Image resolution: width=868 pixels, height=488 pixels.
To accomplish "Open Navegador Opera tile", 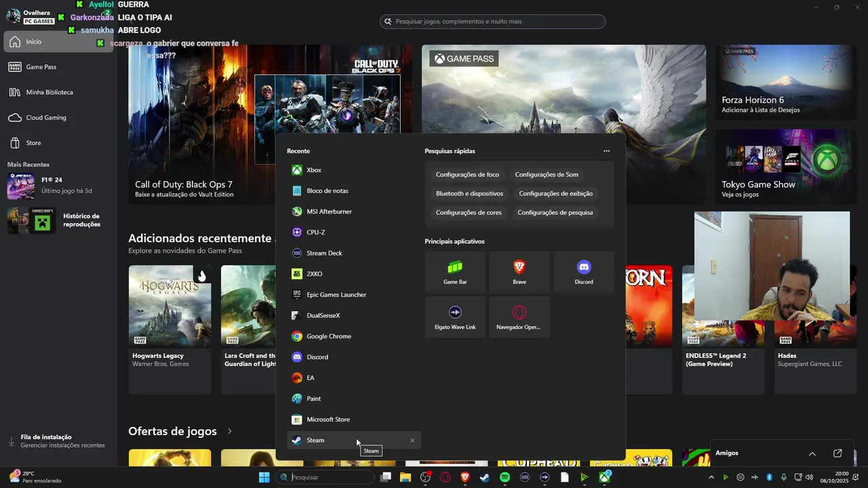I will coord(519,317).
